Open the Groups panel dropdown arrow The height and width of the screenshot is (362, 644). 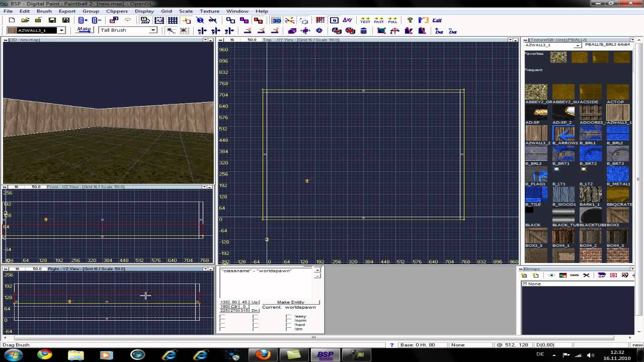(632, 269)
